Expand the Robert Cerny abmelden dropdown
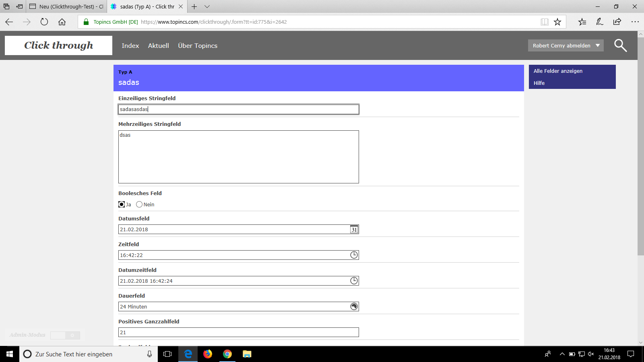644x362 pixels. (598, 45)
